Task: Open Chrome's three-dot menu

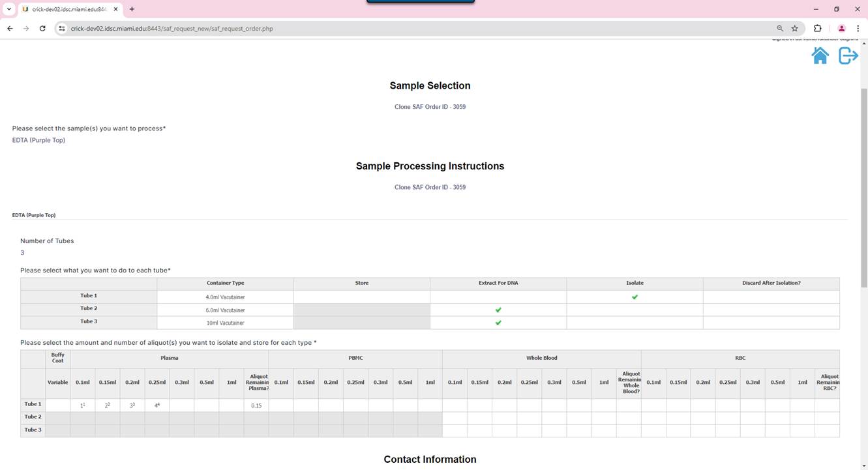Action: pos(858,29)
